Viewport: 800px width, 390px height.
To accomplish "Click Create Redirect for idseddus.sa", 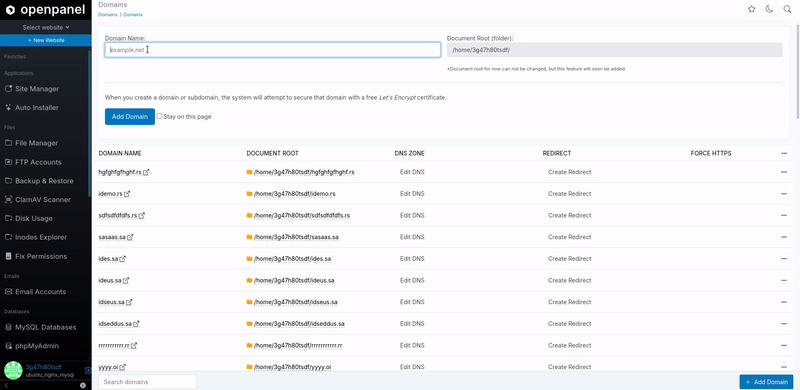I will [x=569, y=324].
